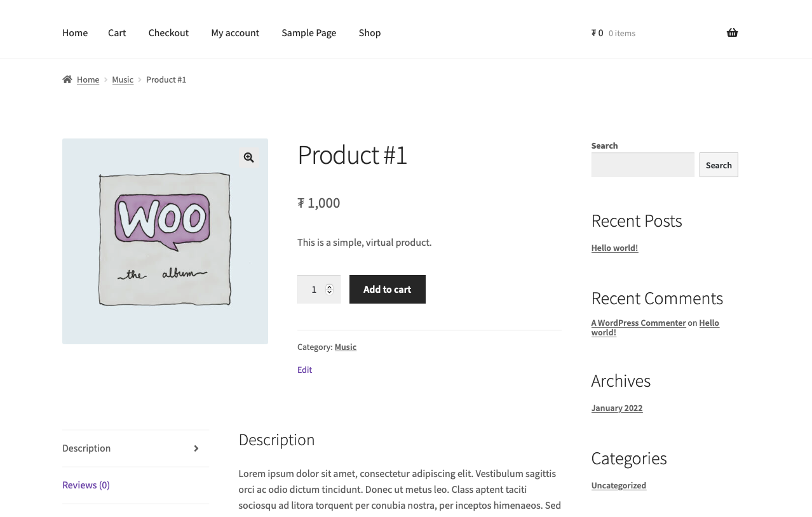This screenshot has width=812, height=517.
Task: Click the Description section heading
Action: tap(276, 440)
